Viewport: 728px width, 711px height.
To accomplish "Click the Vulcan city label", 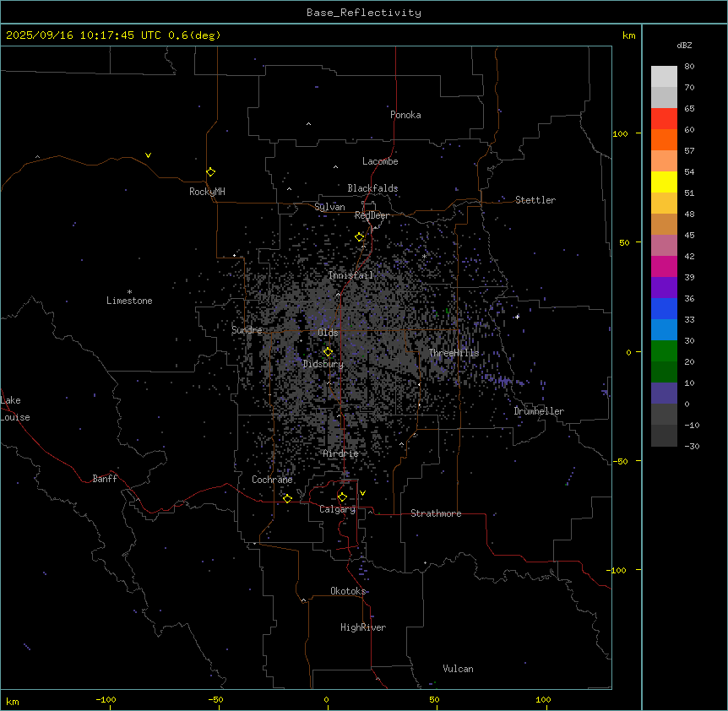I will [458, 669].
